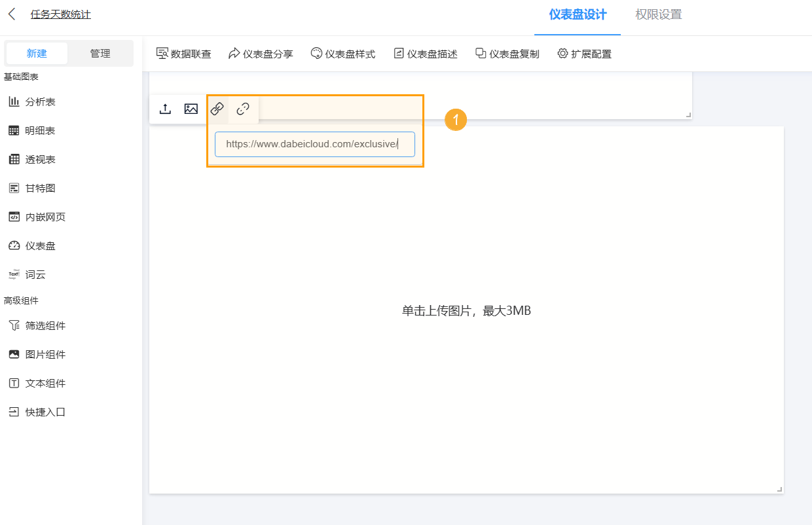Select the 词云 word cloud icon
The height and width of the screenshot is (525, 812).
pos(15,274)
